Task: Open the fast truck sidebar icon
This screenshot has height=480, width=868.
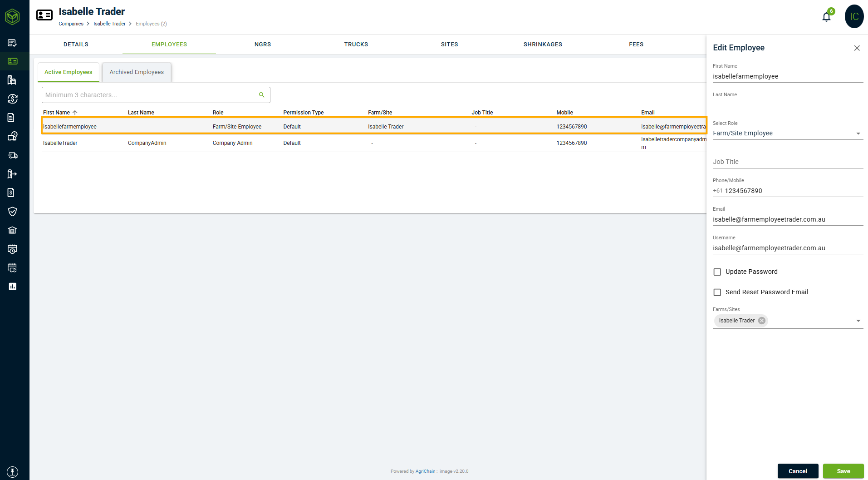Action: pos(12,155)
